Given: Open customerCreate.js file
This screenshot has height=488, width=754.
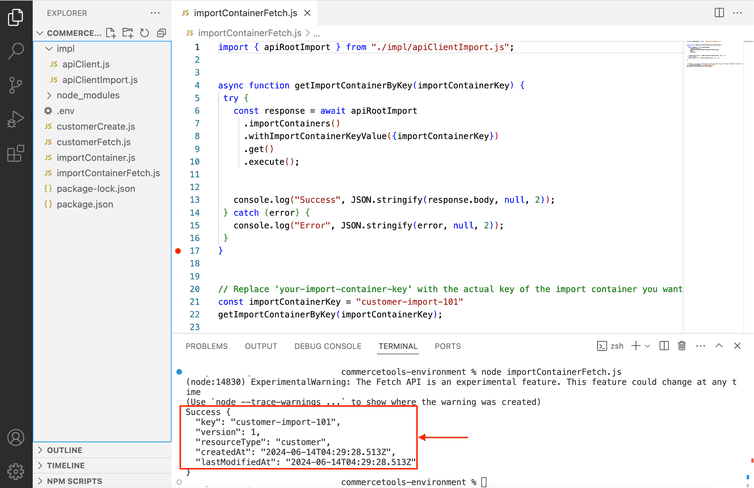Looking at the screenshot, I should pyautogui.click(x=95, y=126).
